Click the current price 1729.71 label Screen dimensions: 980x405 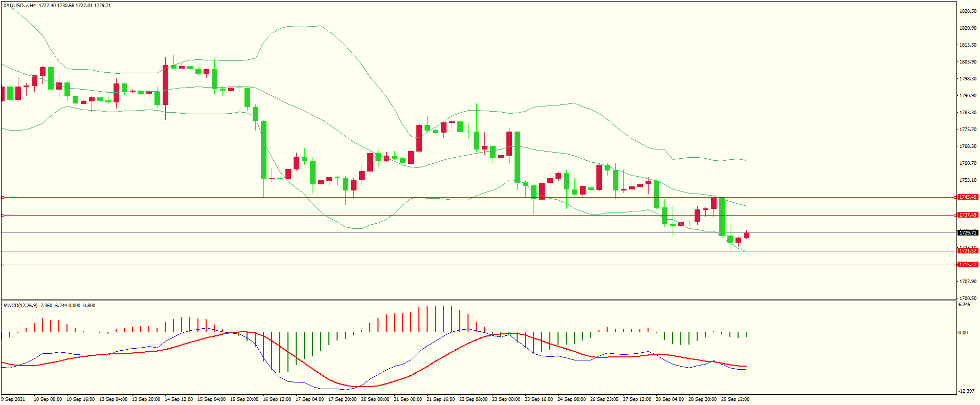click(968, 233)
